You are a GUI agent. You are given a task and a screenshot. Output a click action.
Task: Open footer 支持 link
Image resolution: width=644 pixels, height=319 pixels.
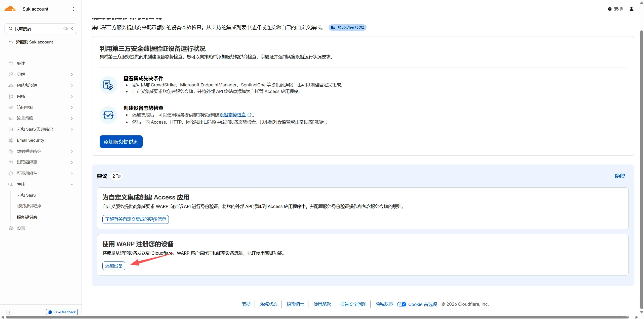(246, 304)
